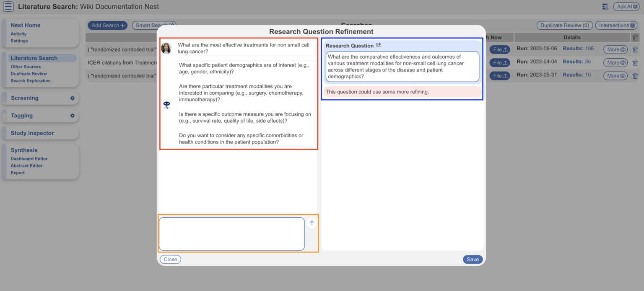Open Smart Search
644x291 pixels.
coord(154,25)
